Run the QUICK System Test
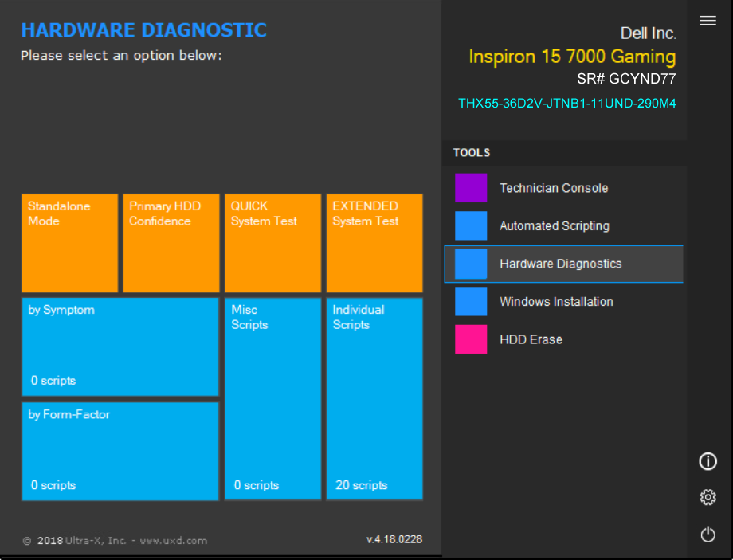The width and height of the screenshot is (733, 560). pos(273,243)
